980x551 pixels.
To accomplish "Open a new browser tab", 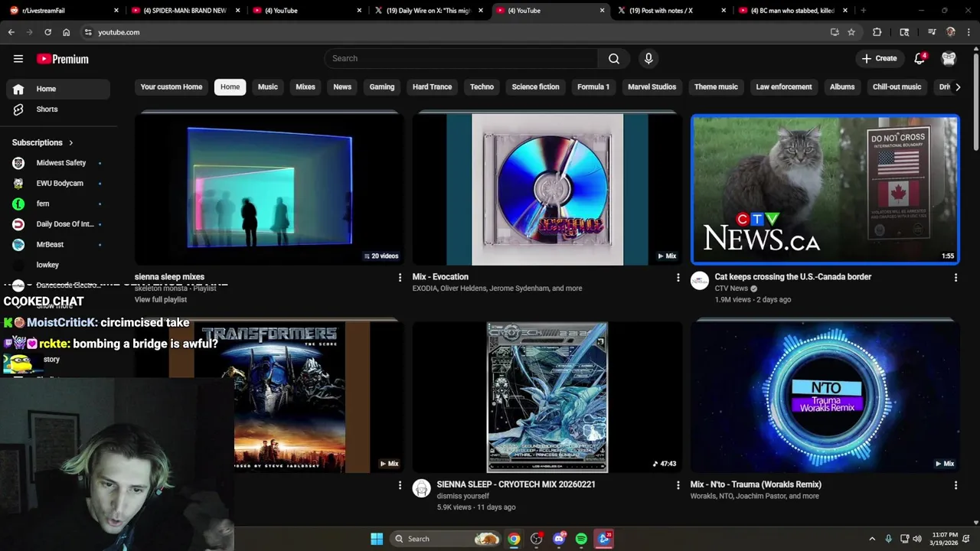I will 863,11.
